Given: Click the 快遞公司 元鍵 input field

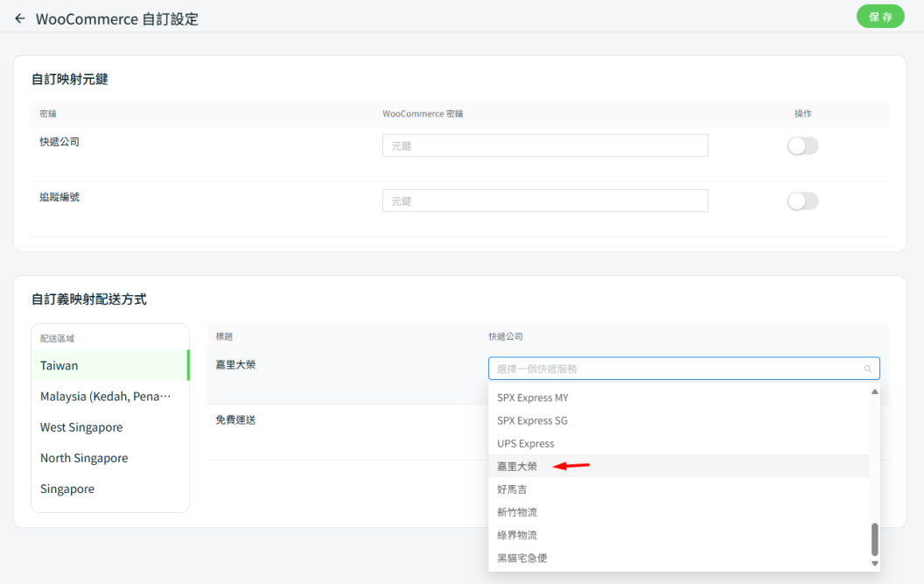Looking at the screenshot, I should (x=544, y=146).
